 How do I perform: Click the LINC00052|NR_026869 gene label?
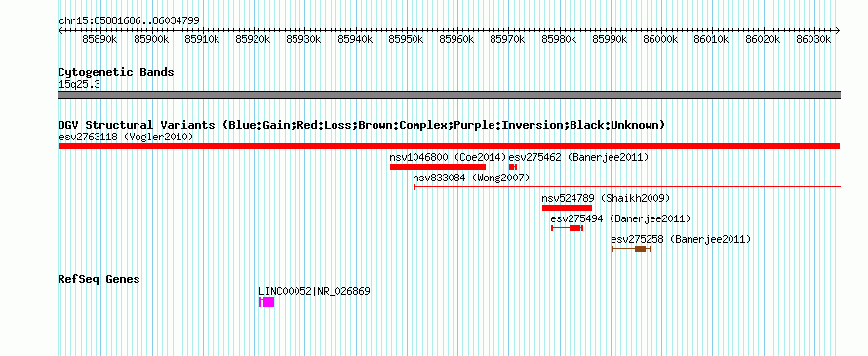314,291
